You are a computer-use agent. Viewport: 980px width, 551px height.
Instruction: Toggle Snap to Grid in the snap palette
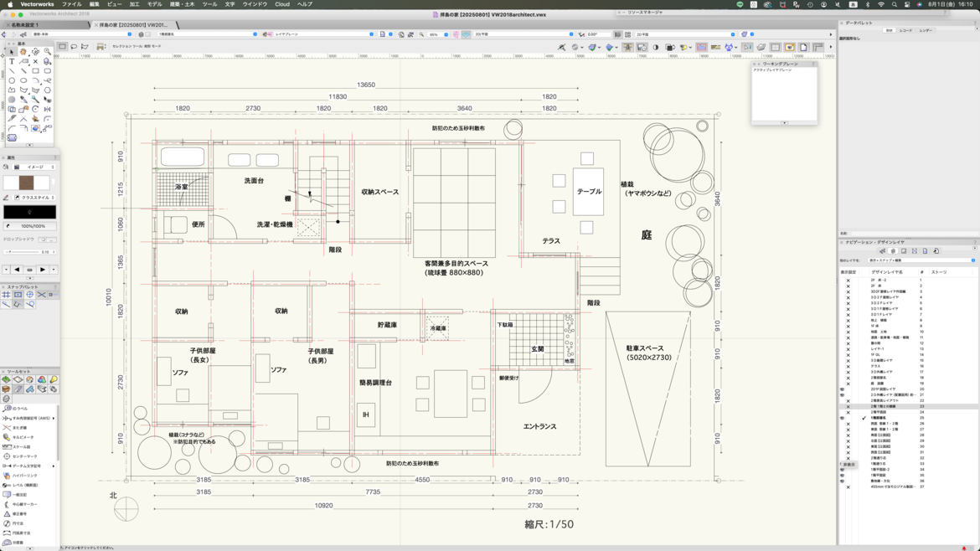click(7, 295)
